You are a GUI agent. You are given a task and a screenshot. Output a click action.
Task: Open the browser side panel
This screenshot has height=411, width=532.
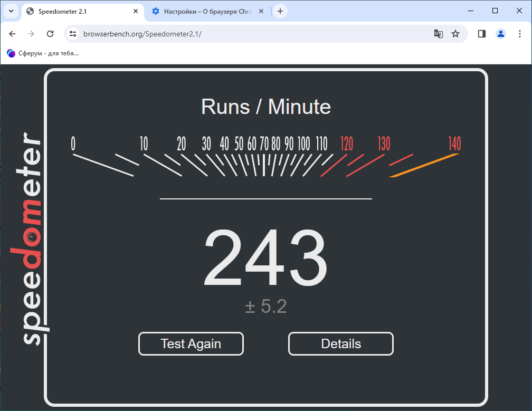pyautogui.click(x=482, y=34)
